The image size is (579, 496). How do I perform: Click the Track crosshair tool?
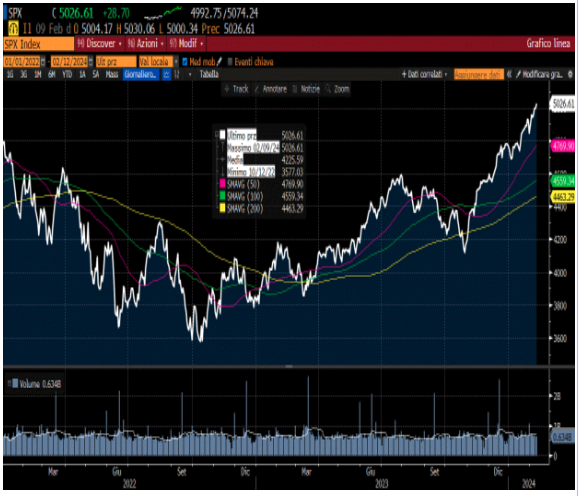(x=236, y=89)
